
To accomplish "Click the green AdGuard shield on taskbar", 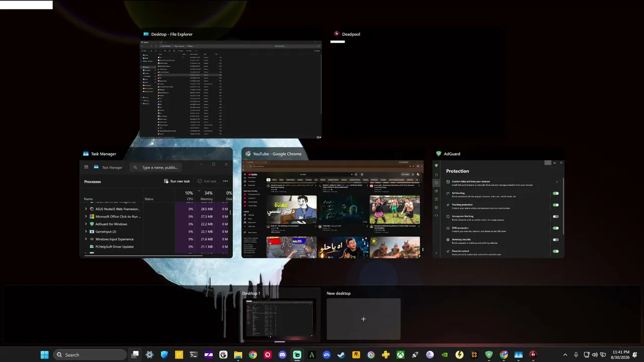I will [489, 355].
